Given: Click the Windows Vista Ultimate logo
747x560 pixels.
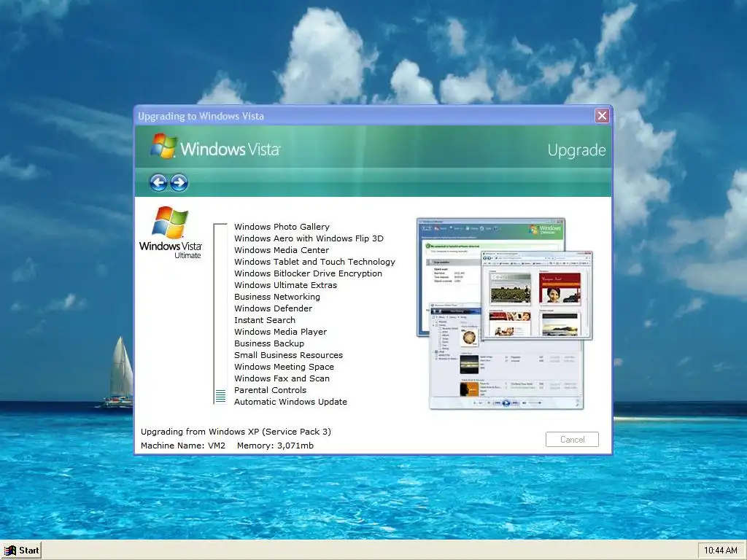Looking at the screenshot, I should (x=171, y=233).
